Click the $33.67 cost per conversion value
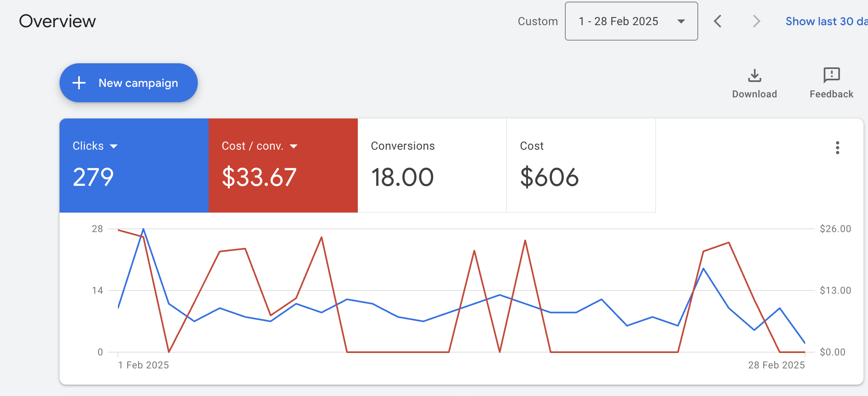This screenshot has height=396, width=868. [259, 177]
